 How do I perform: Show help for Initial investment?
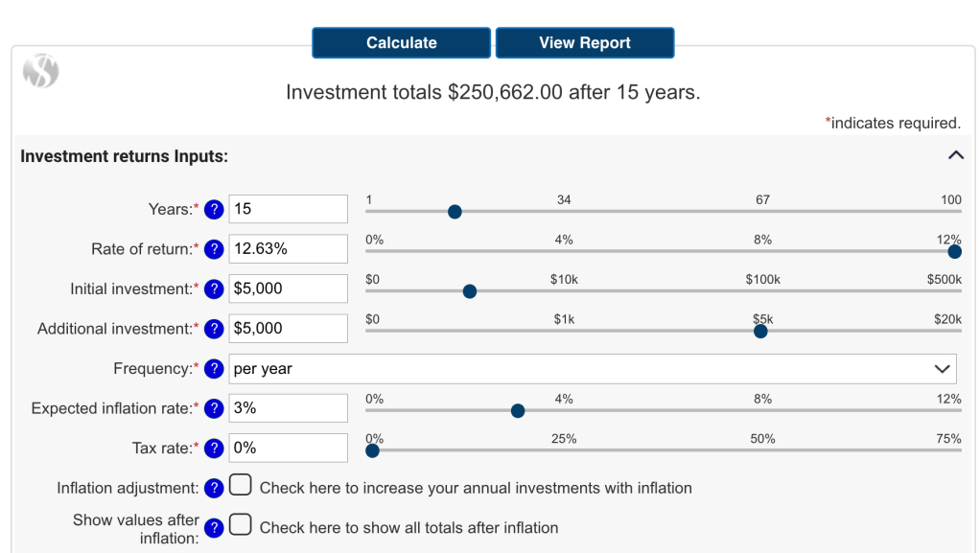(214, 288)
